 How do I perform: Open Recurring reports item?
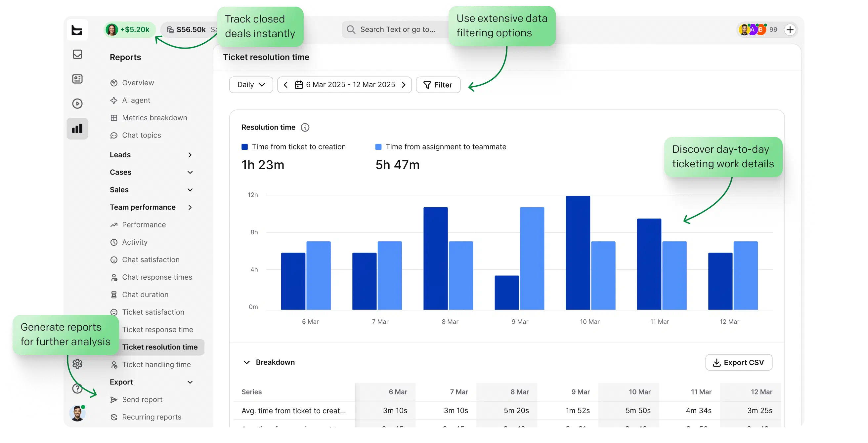pos(146,417)
